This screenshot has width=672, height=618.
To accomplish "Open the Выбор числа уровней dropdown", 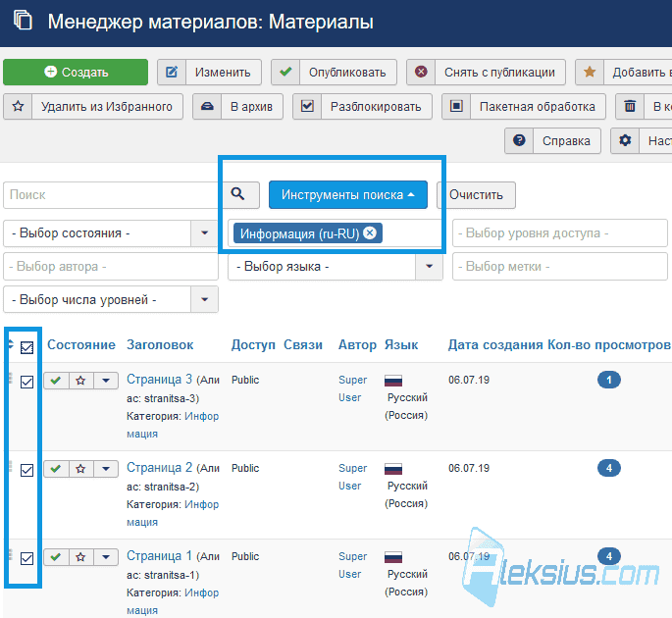I will [111, 299].
